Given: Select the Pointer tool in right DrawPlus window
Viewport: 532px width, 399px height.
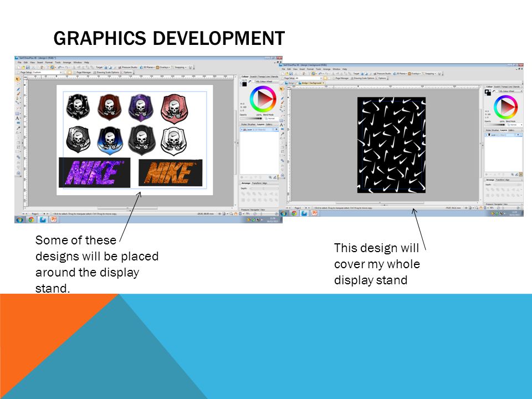Looking at the screenshot, I should pyautogui.click(x=282, y=89).
